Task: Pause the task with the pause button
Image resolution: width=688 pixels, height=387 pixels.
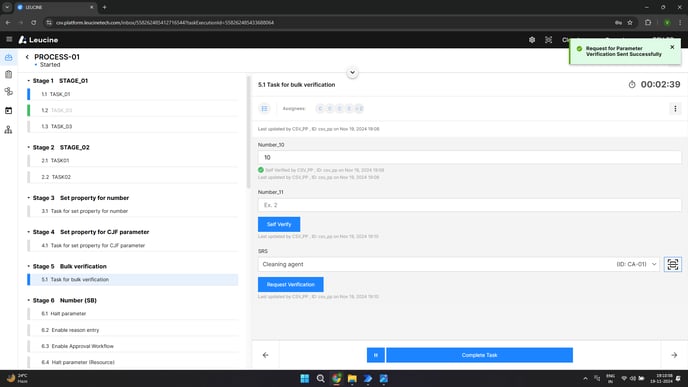Action: point(376,355)
